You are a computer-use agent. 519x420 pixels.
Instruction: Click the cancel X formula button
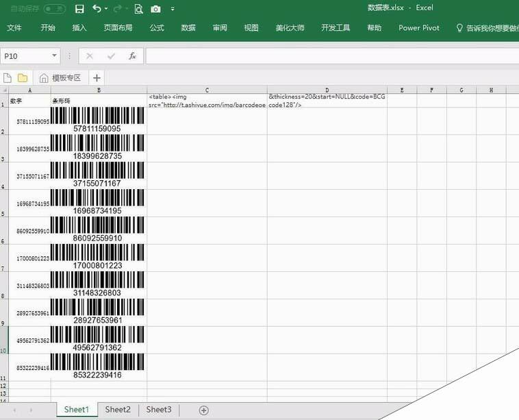click(x=90, y=56)
